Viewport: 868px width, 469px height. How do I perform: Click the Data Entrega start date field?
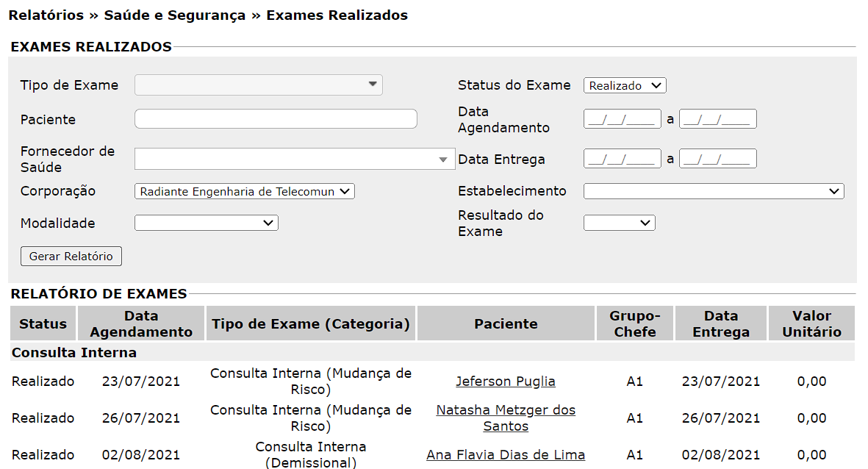[x=622, y=159]
